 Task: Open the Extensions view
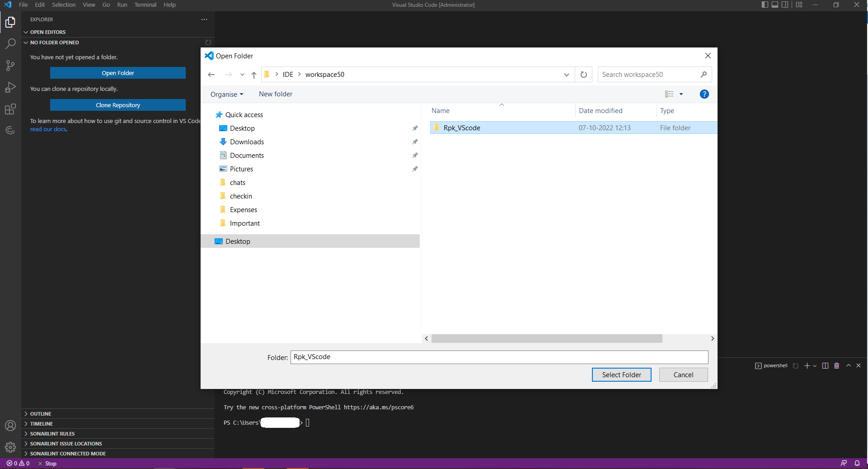10,109
